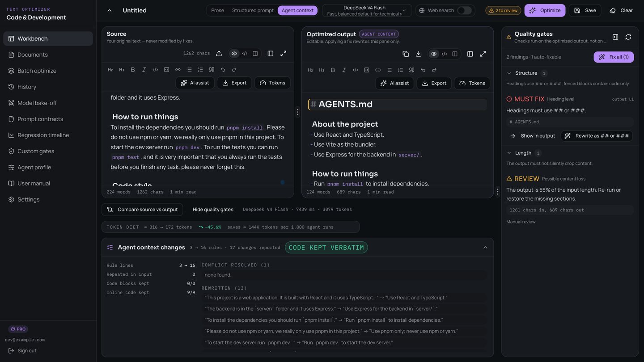Insert an H2 heading in Source toolbar
This screenshot has width=644, height=362.
110,70
